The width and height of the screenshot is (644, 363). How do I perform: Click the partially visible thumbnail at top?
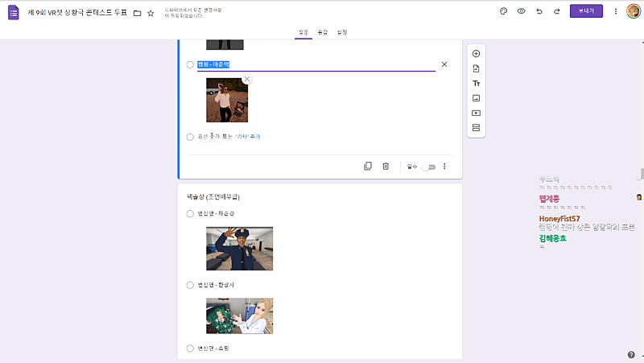225,45
